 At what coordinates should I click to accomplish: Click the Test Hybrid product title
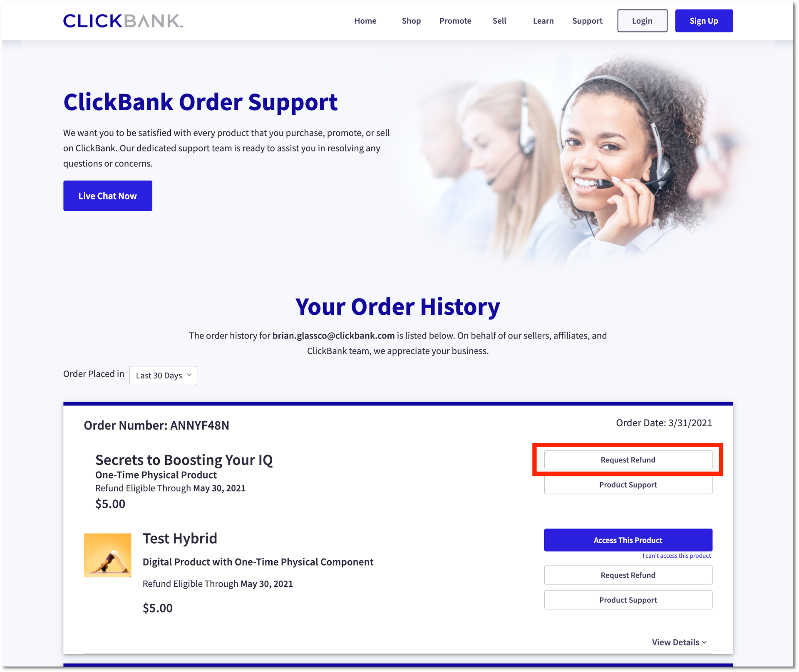[180, 539]
